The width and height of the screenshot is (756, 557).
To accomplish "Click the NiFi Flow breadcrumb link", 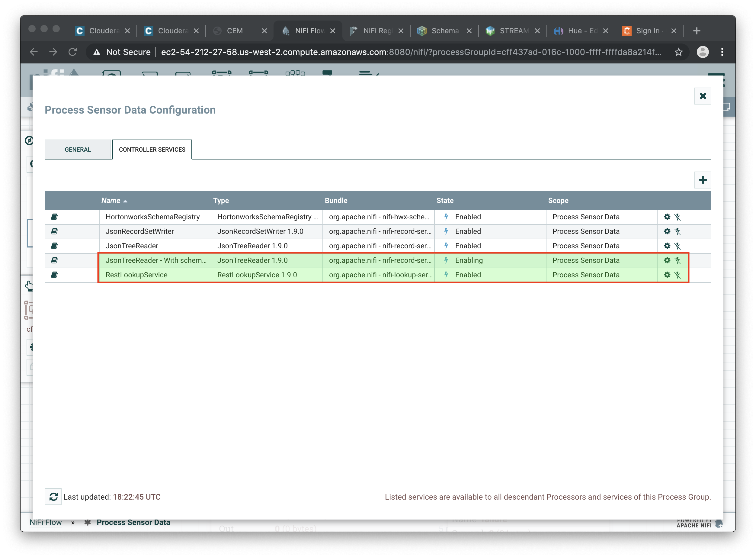I will pyautogui.click(x=46, y=522).
